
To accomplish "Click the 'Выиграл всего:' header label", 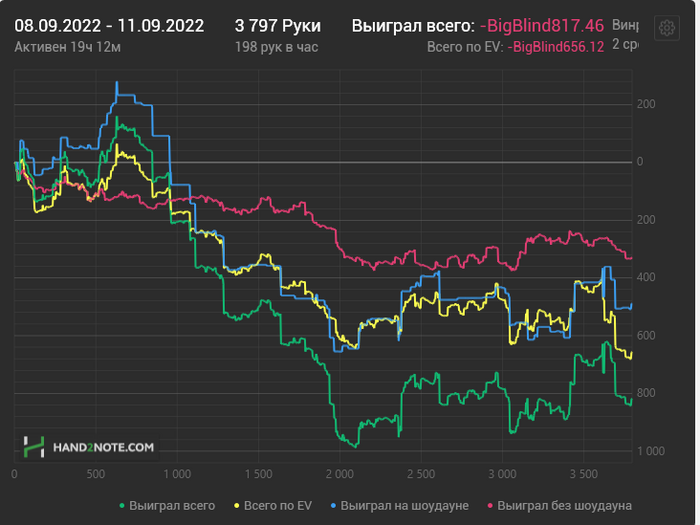I will (413, 26).
